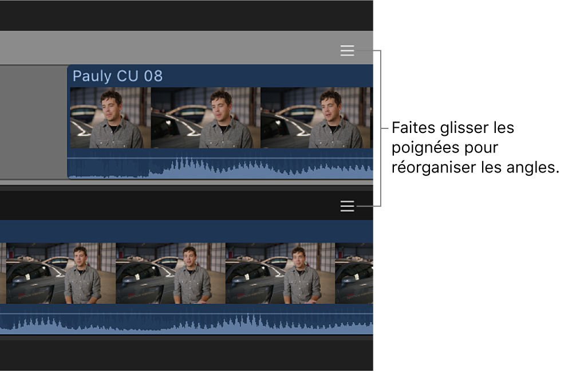The image size is (588, 372).
Task: Click the drag handle of the bottom angle
Action: 348,206
